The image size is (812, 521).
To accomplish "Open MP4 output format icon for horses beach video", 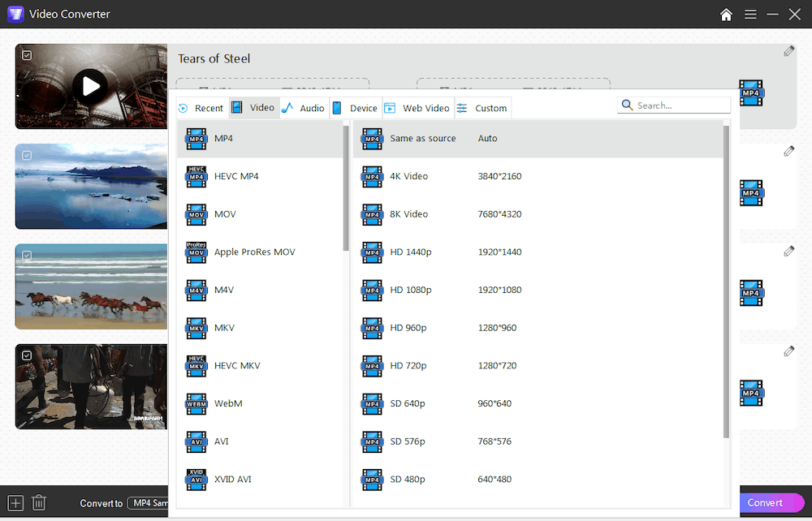I will tap(751, 293).
